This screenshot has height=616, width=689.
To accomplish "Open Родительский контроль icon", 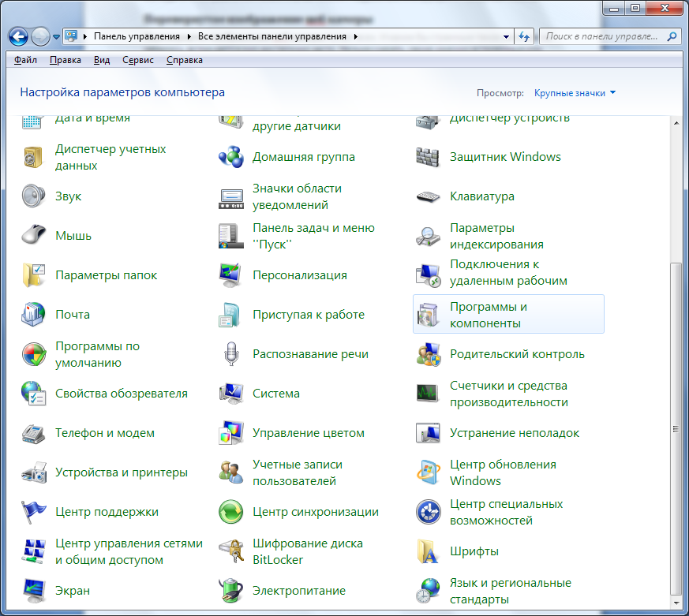I will click(428, 354).
